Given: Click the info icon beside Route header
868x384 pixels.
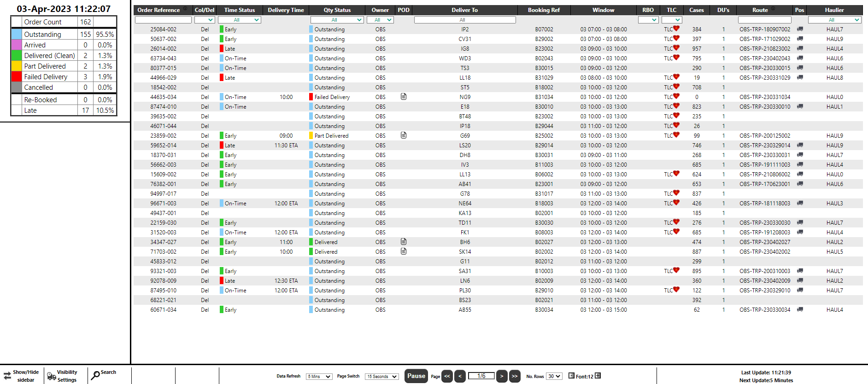Looking at the screenshot, I should [773, 8].
